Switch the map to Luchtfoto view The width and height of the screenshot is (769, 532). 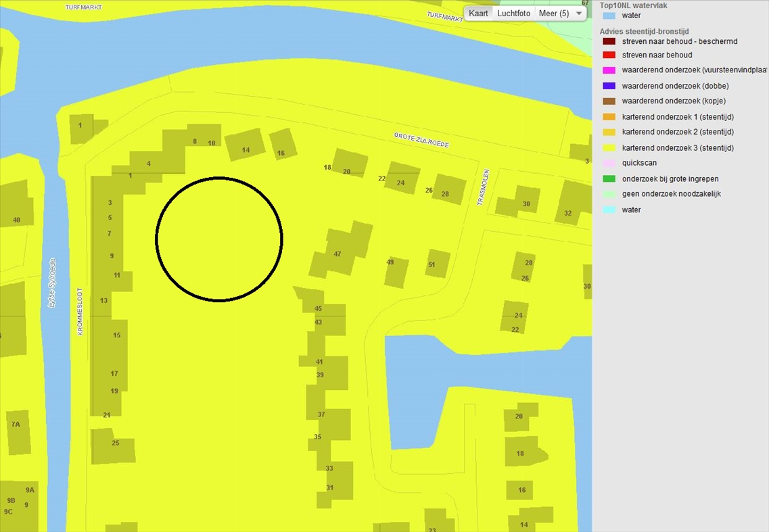(x=513, y=14)
